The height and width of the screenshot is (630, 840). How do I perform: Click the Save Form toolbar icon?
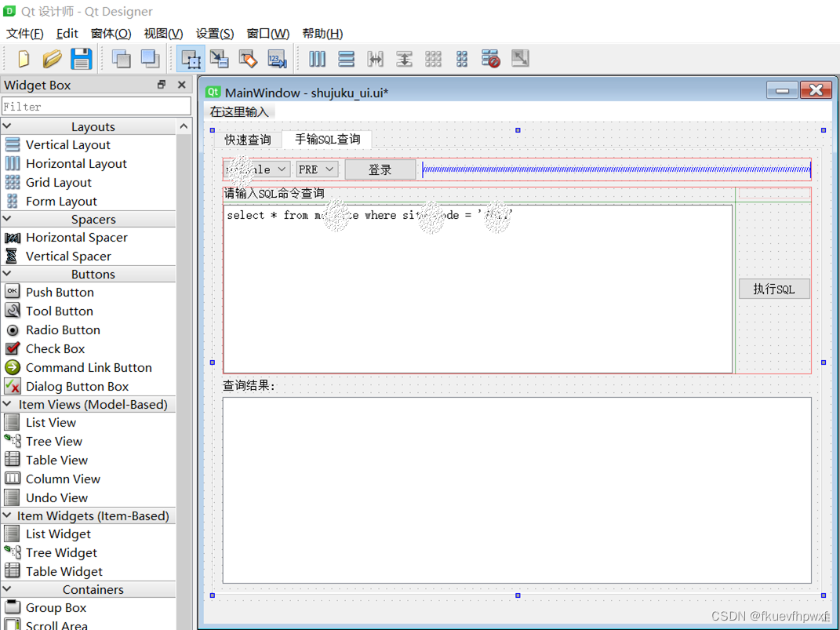(81, 58)
